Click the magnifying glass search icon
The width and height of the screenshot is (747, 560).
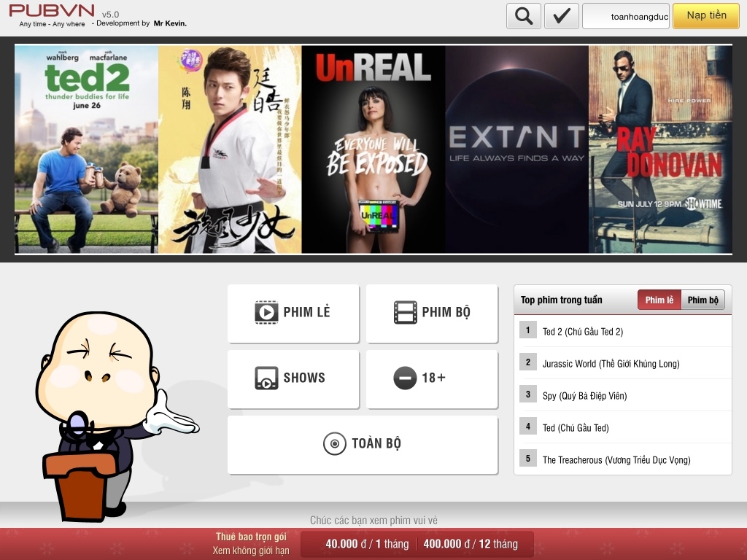tap(524, 16)
